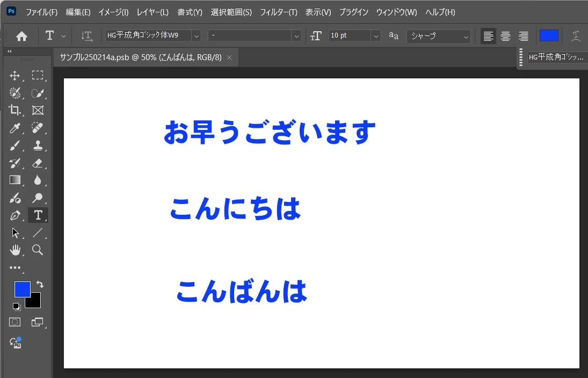Click the Photoshop Ps logo icon
Screen dimensions: 588x378
pos(11,11)
